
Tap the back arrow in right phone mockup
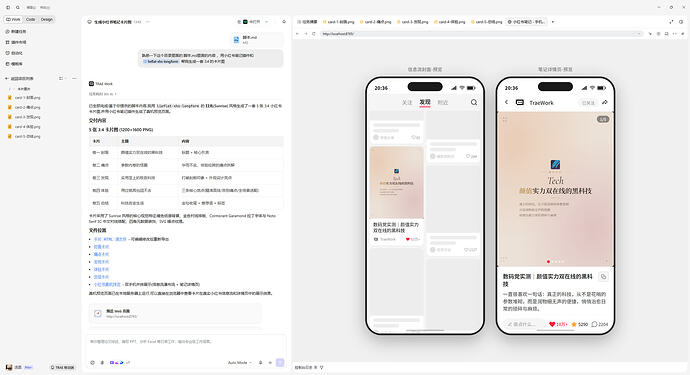[506, 102]
